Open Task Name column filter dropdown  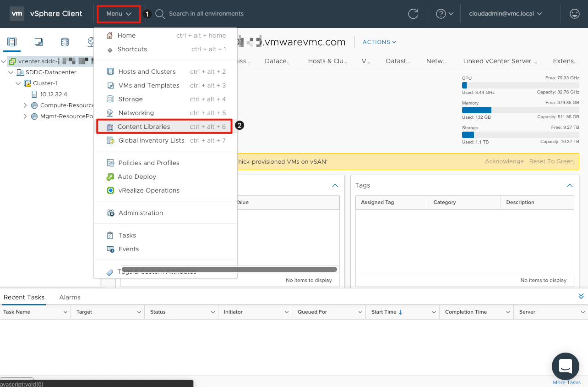tap(65, 312)
